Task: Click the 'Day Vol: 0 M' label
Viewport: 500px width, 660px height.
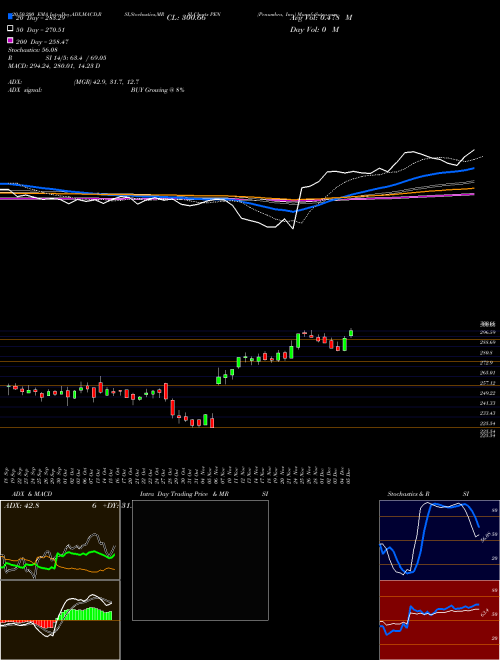Action: tap(314, 29)
